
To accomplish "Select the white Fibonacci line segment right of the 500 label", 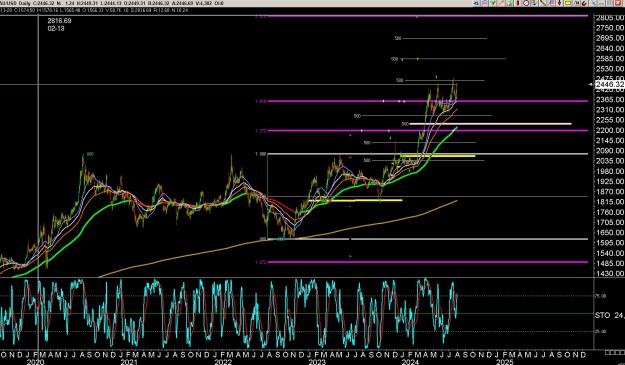I will 491,124.
